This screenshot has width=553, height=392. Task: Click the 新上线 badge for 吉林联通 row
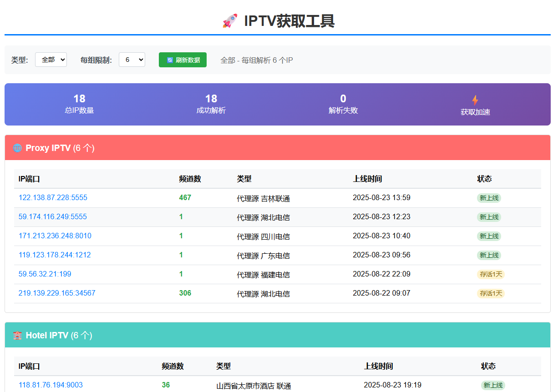[x=489, y=198]
